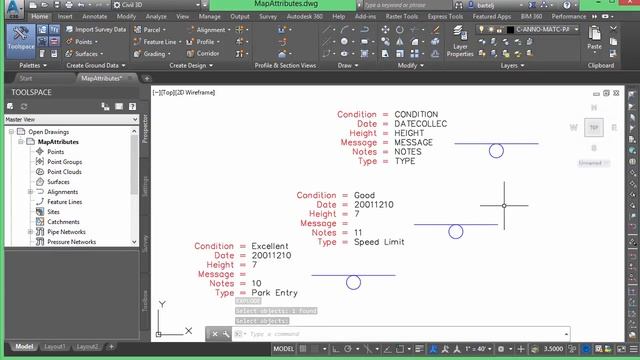
Task: Open the Surfaces ribbon dropdown
Action: tap(84, 53)
